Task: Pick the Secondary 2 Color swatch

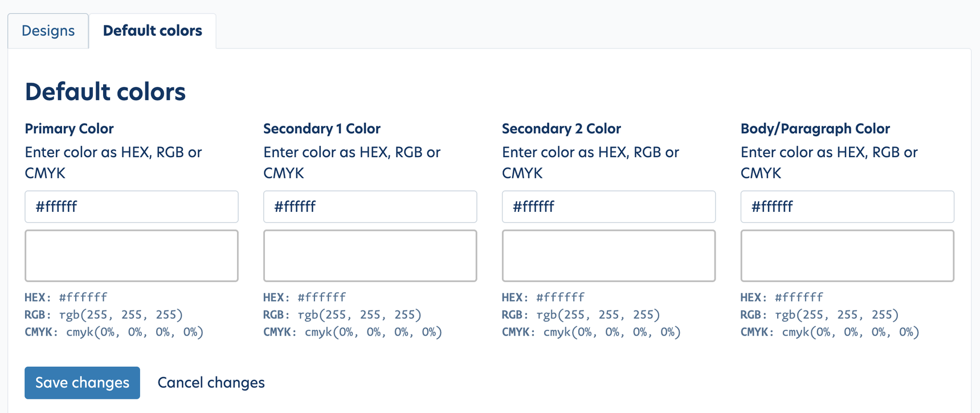Action: click(609, 256)
